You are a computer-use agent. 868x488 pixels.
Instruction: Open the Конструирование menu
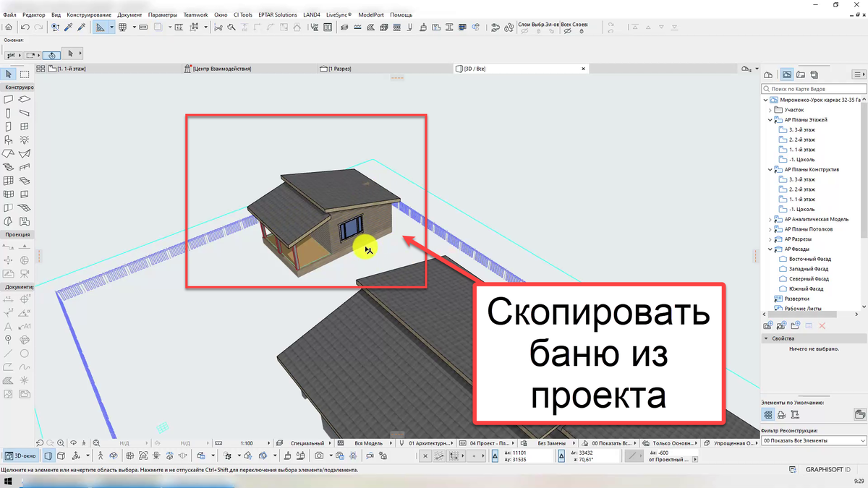90,14
